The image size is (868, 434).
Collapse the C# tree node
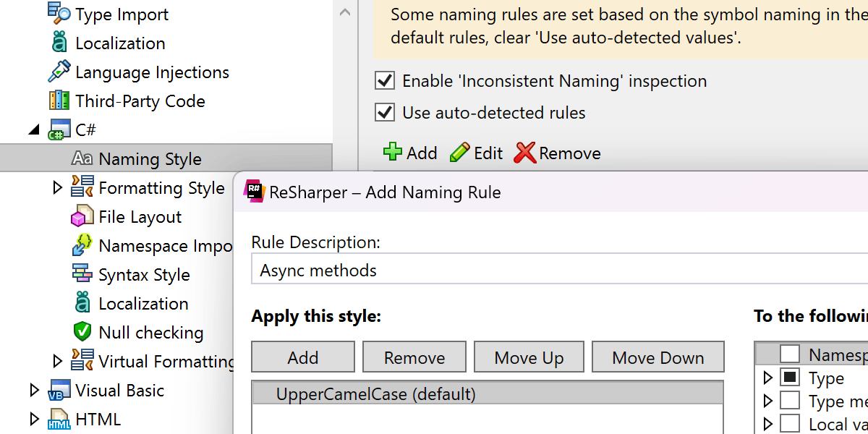click(x=34, y=130)
